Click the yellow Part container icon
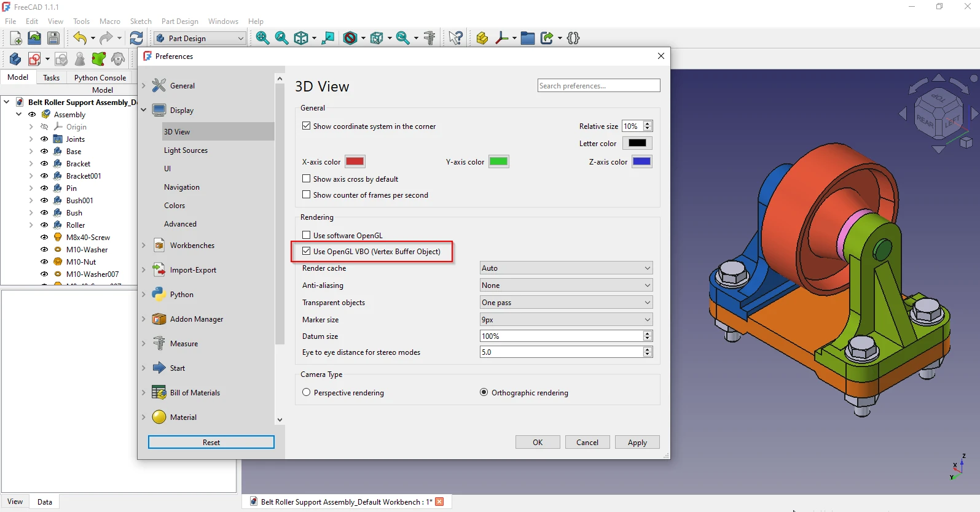980x512 pixels. (482, 38)
